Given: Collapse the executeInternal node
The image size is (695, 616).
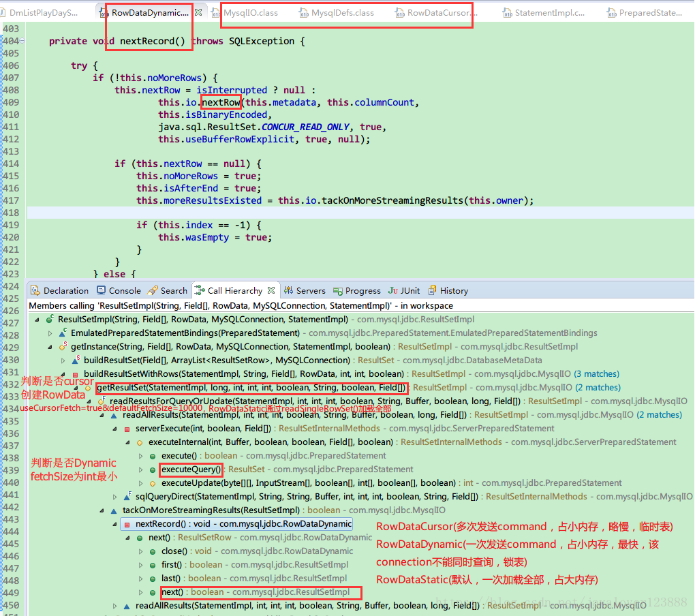Looking at the screenshot, I should [127, 442].
